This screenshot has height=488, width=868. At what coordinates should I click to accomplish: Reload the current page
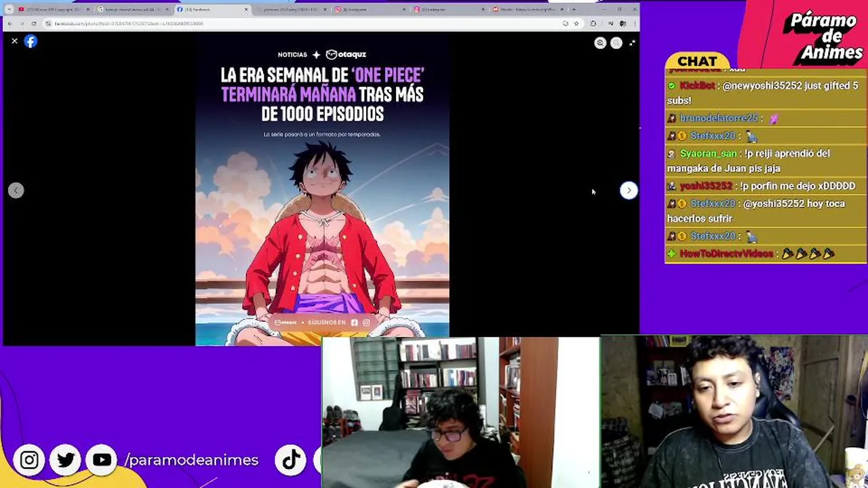(x=34, y=23)
